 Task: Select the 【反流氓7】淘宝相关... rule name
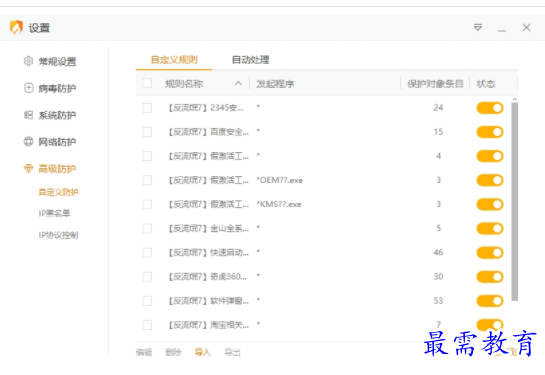point(208,325)
